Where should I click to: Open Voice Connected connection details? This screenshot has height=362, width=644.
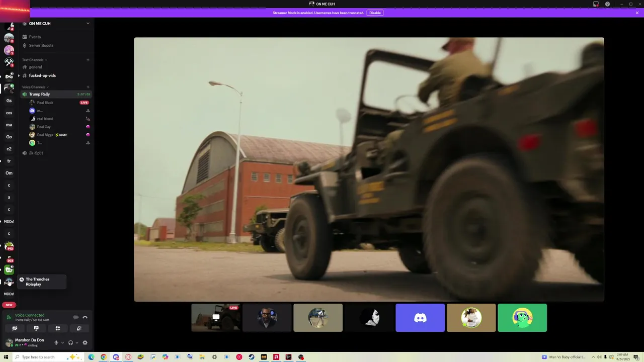pos(30,315)
